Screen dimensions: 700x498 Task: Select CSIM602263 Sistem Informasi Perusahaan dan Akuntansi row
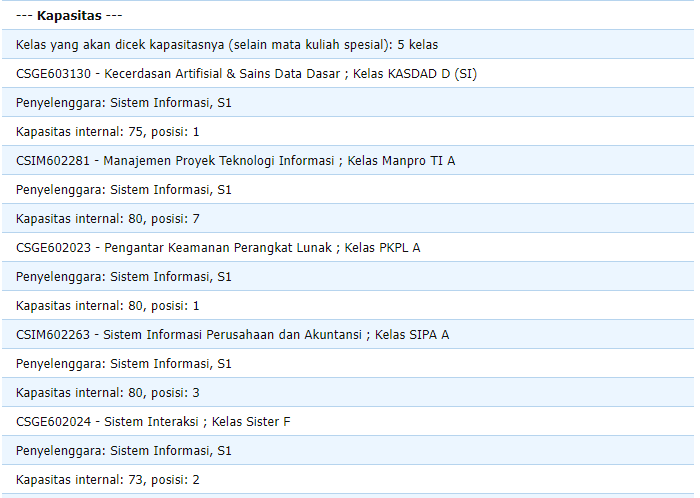pyautogui.click(x=348, y=334)
